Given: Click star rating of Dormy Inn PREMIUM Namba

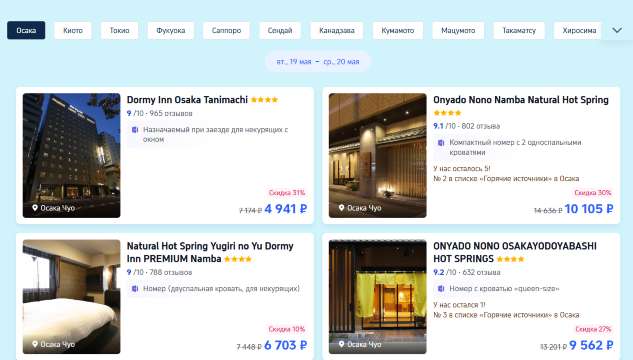Looking at the screenshot, I should click(x=238, y=259).
